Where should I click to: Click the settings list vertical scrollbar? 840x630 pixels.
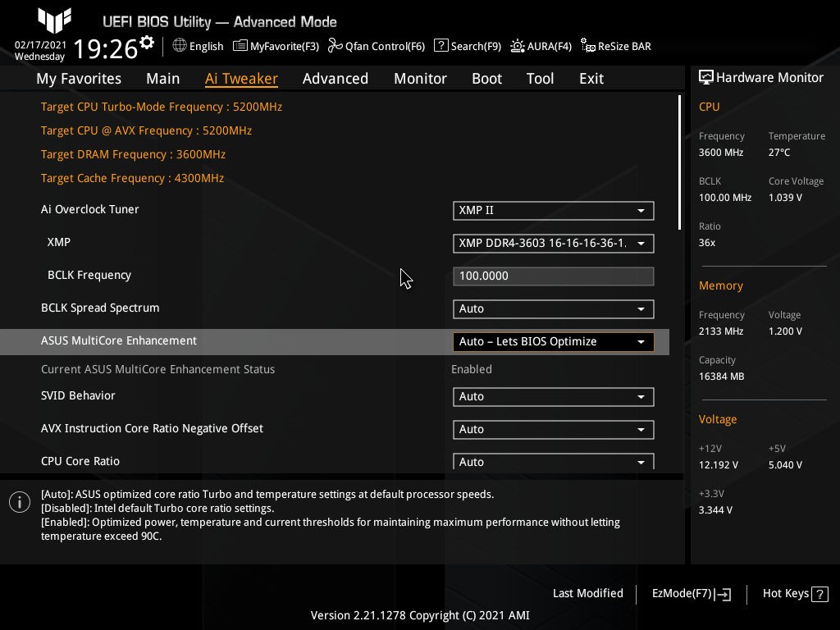pyautogui.click(x=679, y=162)
